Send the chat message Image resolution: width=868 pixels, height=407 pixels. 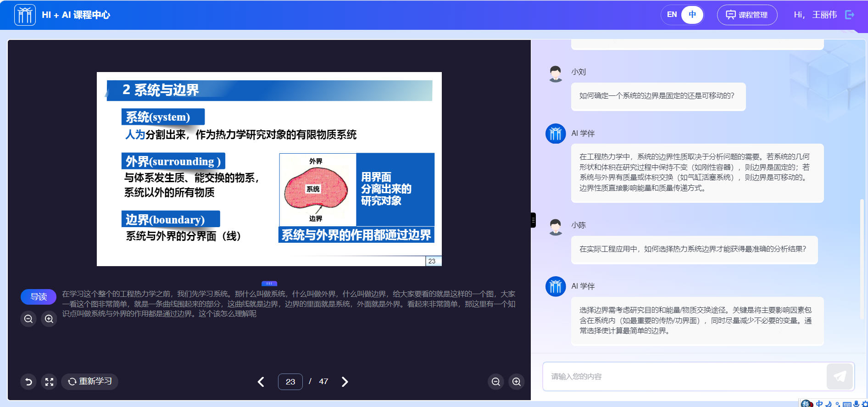tap(840, 377)
